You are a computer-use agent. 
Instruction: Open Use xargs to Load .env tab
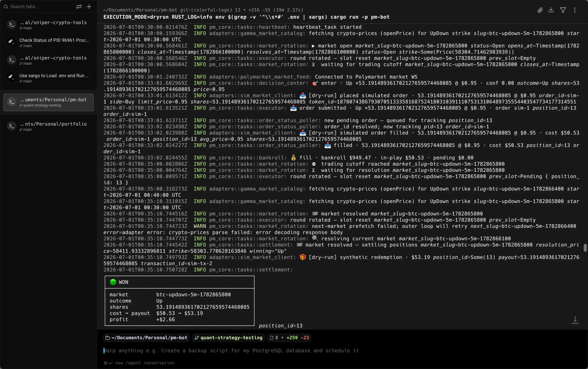48,78
